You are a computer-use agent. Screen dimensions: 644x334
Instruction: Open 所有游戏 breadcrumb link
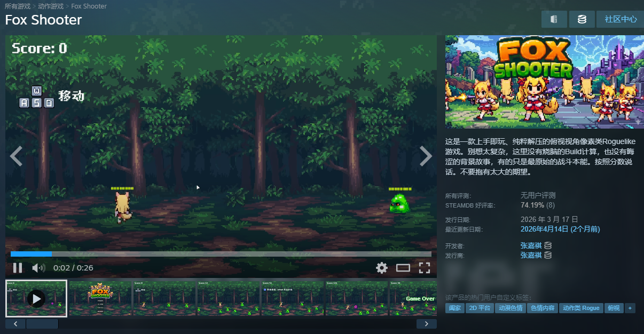18,6
